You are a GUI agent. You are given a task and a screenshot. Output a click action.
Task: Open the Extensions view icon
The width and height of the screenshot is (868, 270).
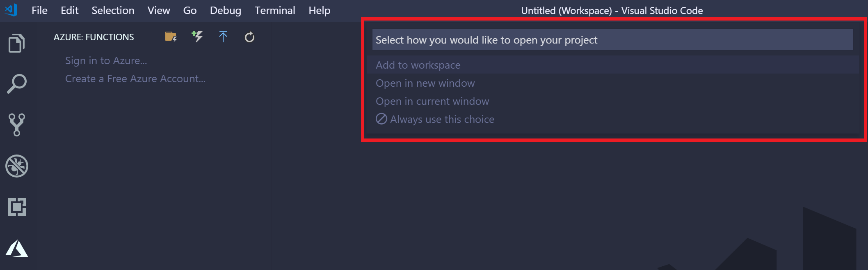[16, 207]
